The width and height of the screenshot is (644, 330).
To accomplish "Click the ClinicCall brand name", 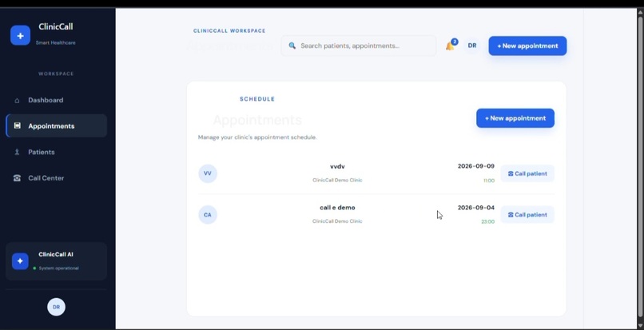I will tap(56, 26).
